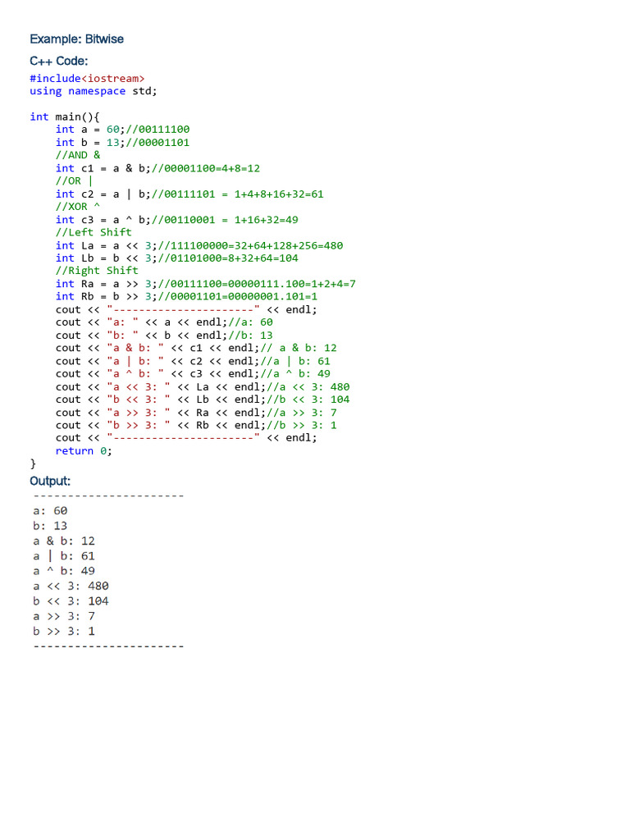Click the 'int Rb = b >> 3' line

187,297
